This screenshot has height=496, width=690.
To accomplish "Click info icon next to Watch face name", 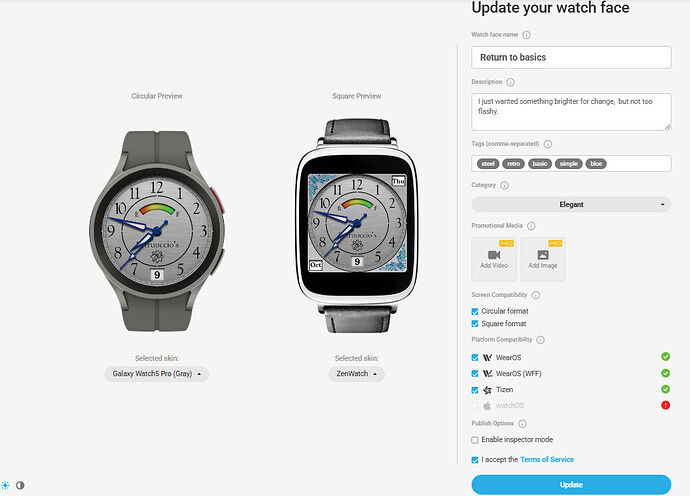I will coord(526,35).
